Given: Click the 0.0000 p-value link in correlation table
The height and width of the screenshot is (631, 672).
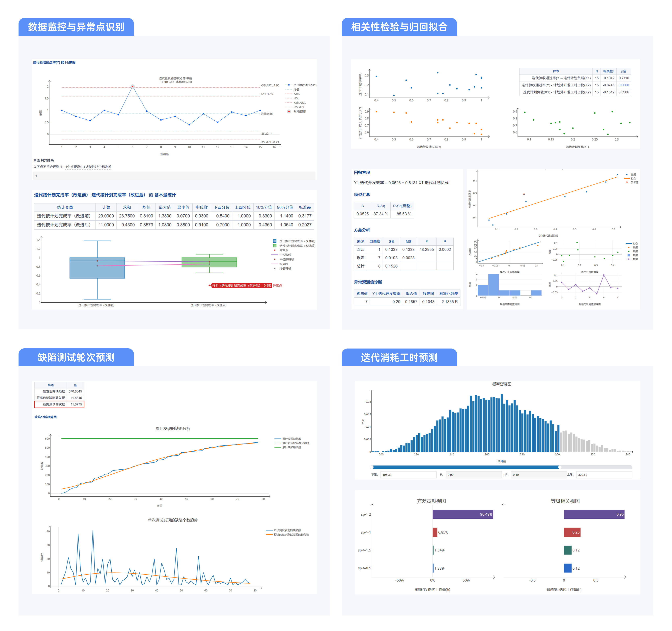Looking at the screenshot, I should [624, 85].
